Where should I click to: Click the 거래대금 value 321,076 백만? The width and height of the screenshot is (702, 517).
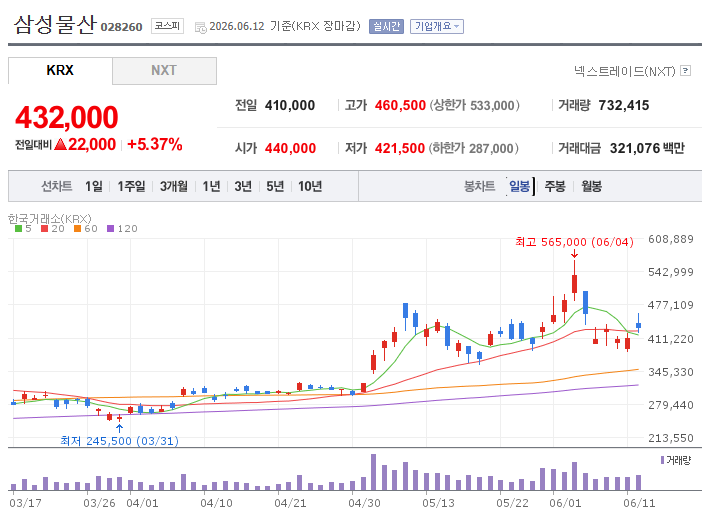(647, 148)
